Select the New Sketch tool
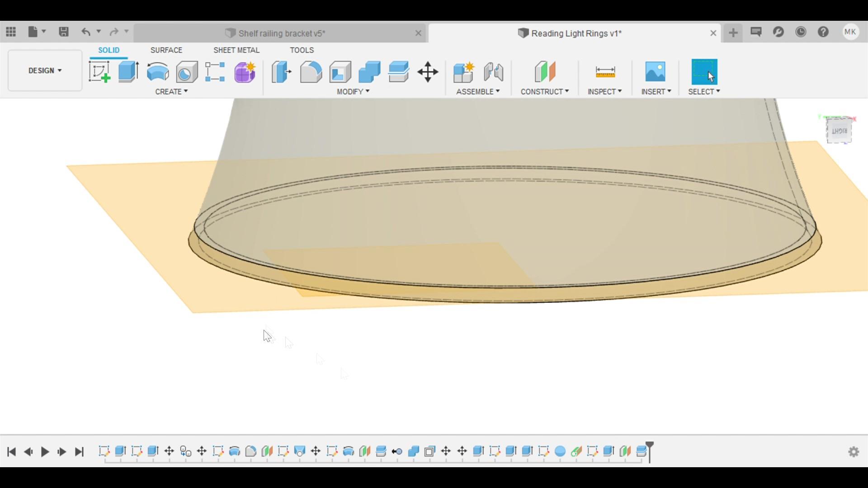868x488 pixels. 99,71
